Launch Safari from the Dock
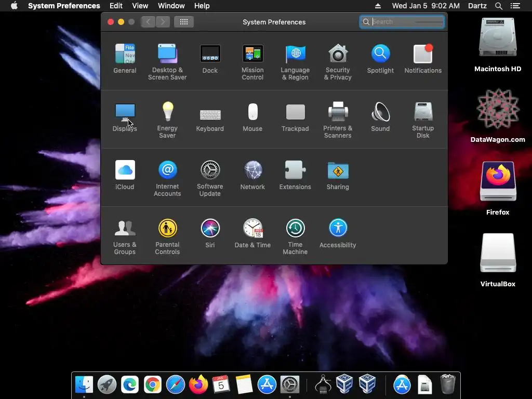 coord(176,385)
